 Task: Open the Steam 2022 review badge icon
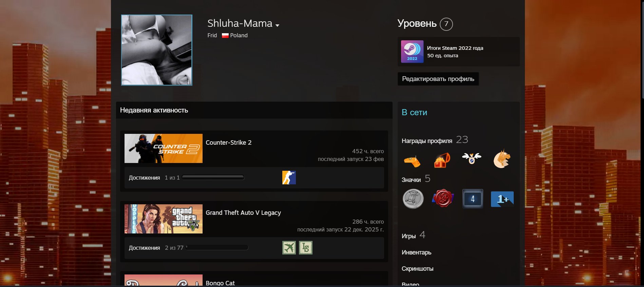[x=412, y=52]
